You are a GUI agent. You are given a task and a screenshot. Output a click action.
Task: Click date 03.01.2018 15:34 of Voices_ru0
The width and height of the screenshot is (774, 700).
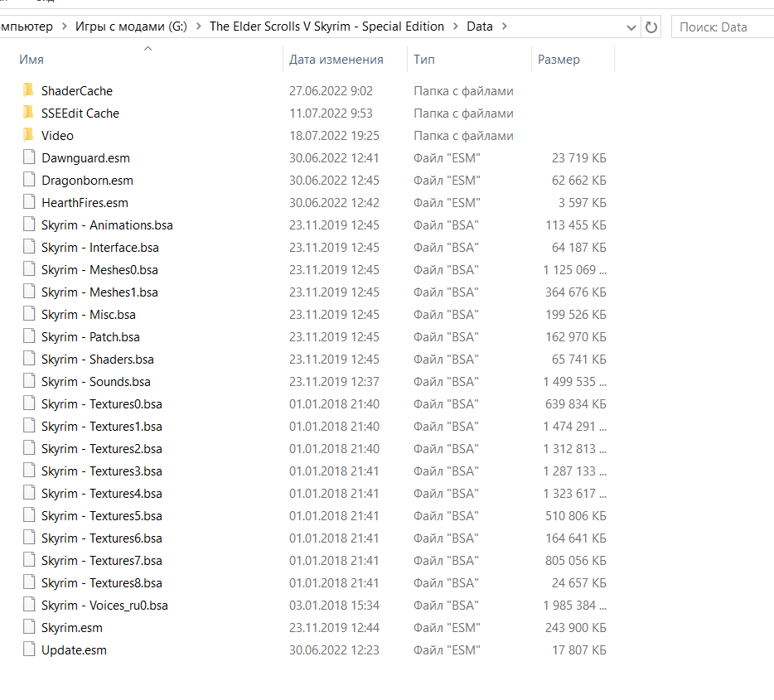[334, 606]
